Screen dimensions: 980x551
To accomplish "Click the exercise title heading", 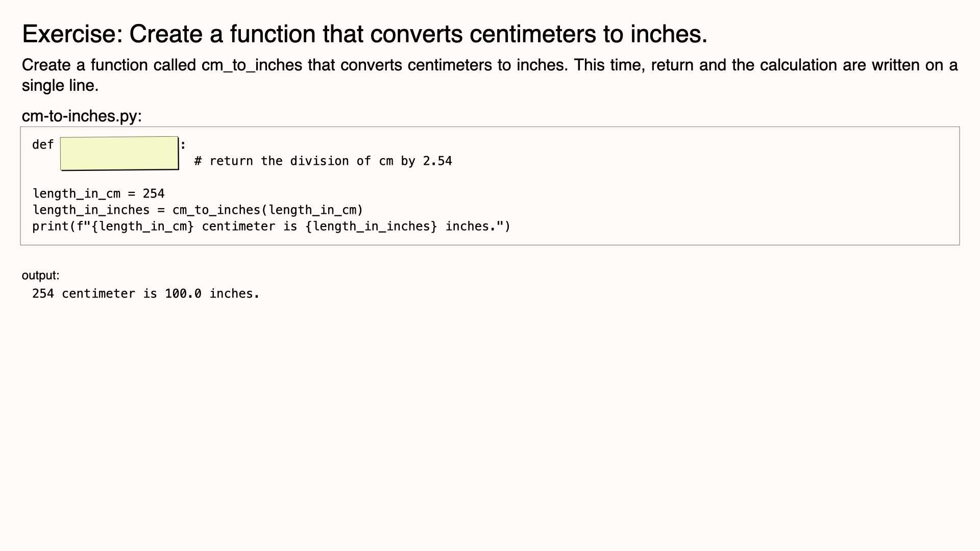I will coord(364,34).
